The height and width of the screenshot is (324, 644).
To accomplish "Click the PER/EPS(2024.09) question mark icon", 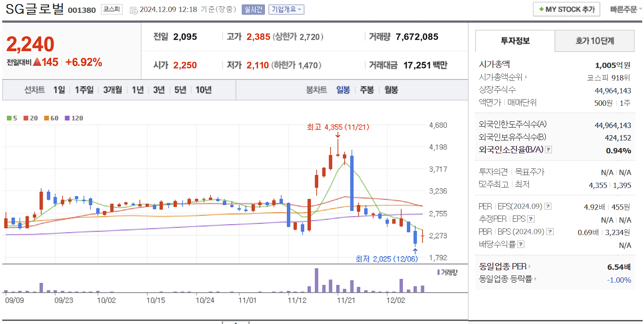I will point(549,206).
